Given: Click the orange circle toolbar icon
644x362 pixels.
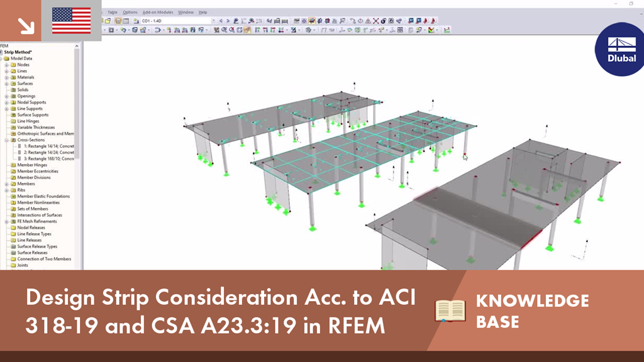Looking at the screenshot, I should coord(360,21).
